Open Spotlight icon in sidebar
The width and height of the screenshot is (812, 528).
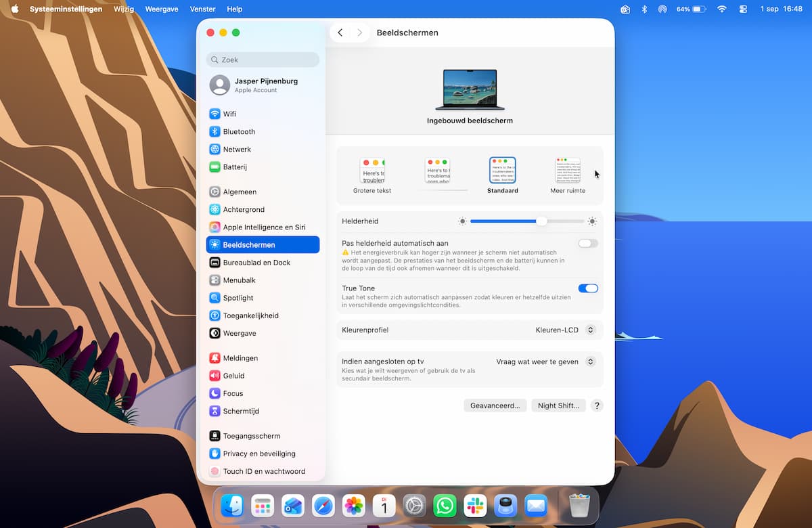215,297
